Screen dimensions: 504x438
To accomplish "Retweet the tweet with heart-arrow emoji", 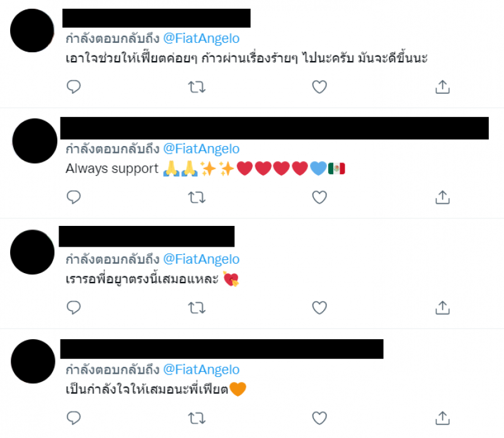I will pyautogui.click(x=197, y=308).
